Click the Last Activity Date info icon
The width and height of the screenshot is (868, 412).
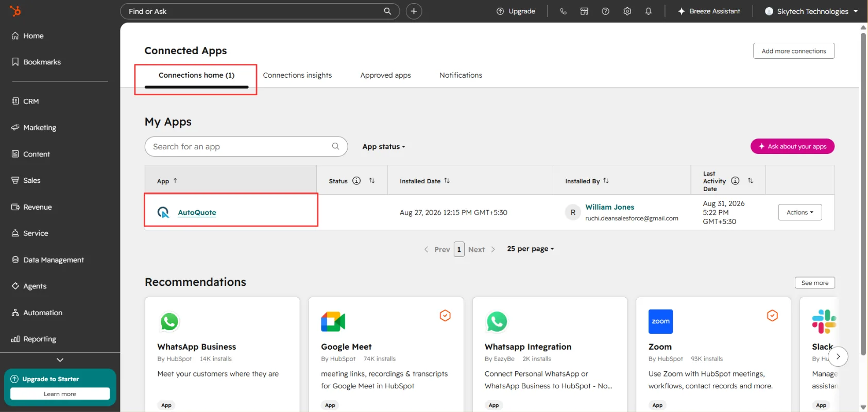tap(735, 181)
